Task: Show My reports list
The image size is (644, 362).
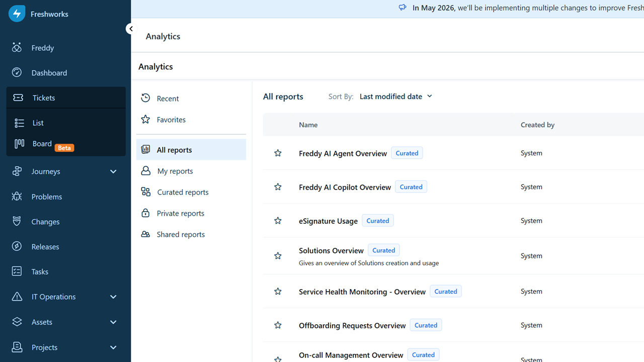Action: coord(191,171)
